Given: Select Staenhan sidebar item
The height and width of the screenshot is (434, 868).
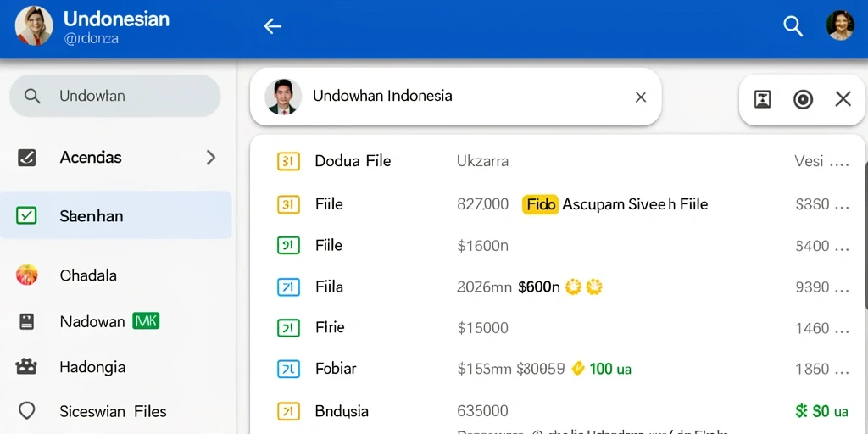Looking at the screenshot, I should pos(115,215).
